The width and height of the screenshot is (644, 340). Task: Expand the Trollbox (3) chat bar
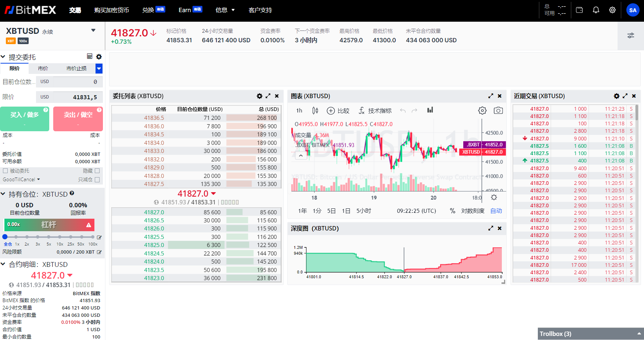pyautogui.click(x=591, y=334)
